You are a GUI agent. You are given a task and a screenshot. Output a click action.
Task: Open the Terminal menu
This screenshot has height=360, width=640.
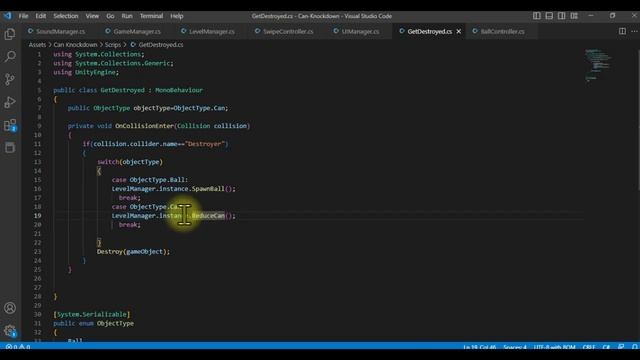click(x=151, y=16)
